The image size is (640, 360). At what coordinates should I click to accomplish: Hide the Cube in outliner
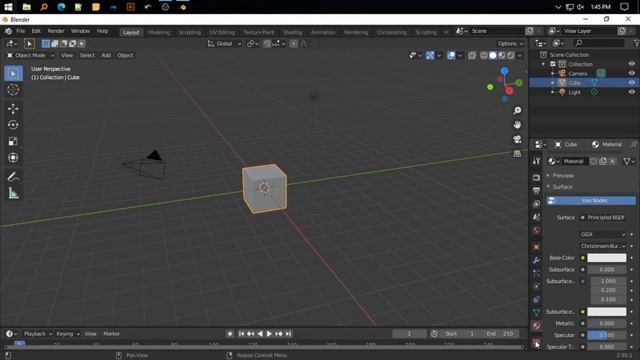click(631, 82)
